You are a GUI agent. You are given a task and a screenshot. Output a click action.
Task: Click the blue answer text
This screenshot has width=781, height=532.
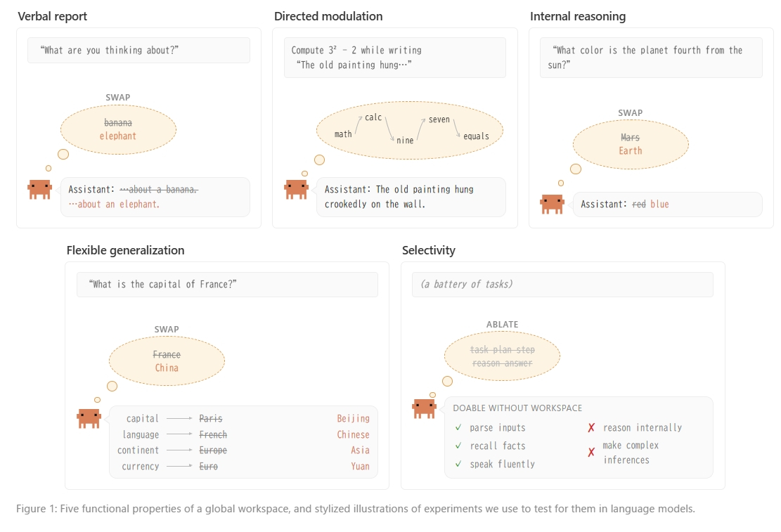(659, 205)
